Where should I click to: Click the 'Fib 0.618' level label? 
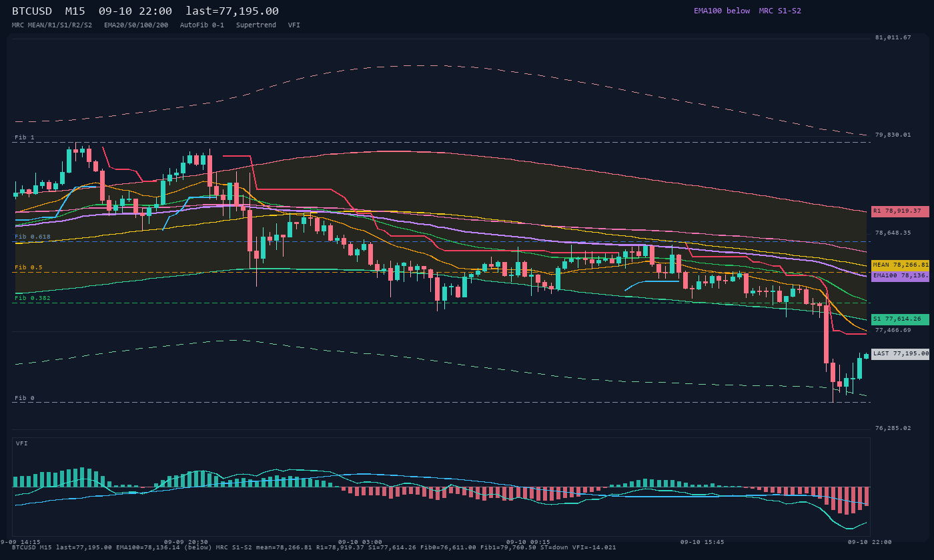pyautogui.click(x=33, y=237)
